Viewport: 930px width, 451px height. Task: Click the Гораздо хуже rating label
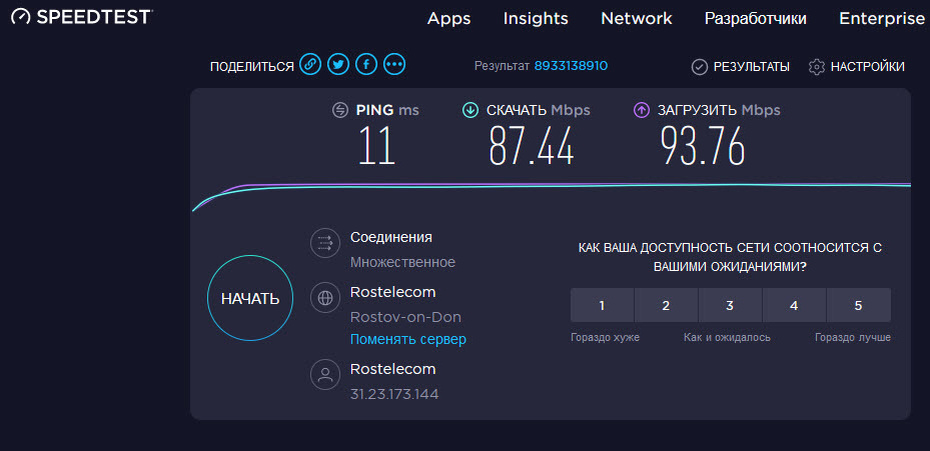pos(605,338)
